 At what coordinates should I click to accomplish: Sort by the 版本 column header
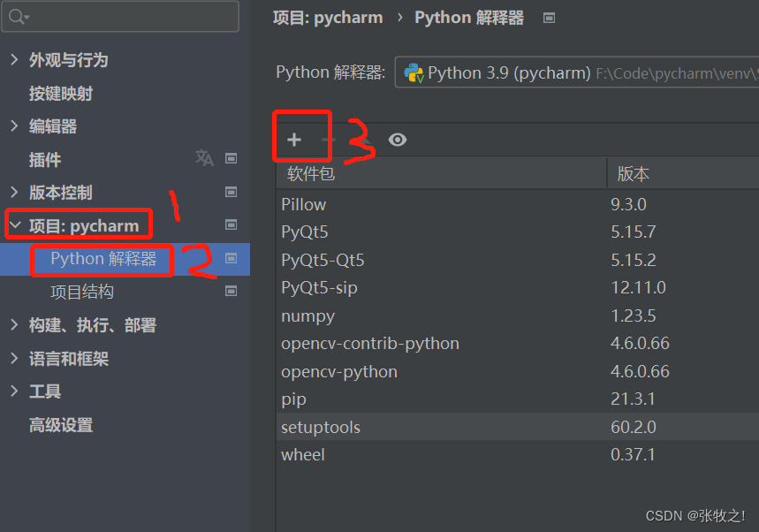(x=684, y=173)
